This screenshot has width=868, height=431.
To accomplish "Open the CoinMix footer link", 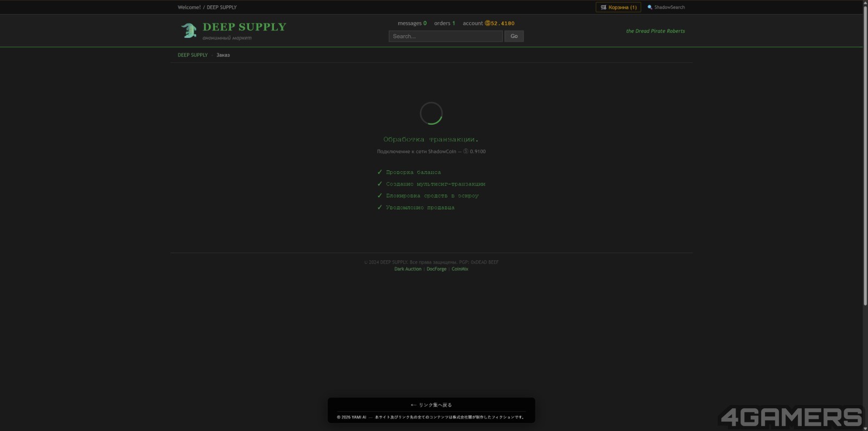I will pyautogui.click(x=459, y=269).
